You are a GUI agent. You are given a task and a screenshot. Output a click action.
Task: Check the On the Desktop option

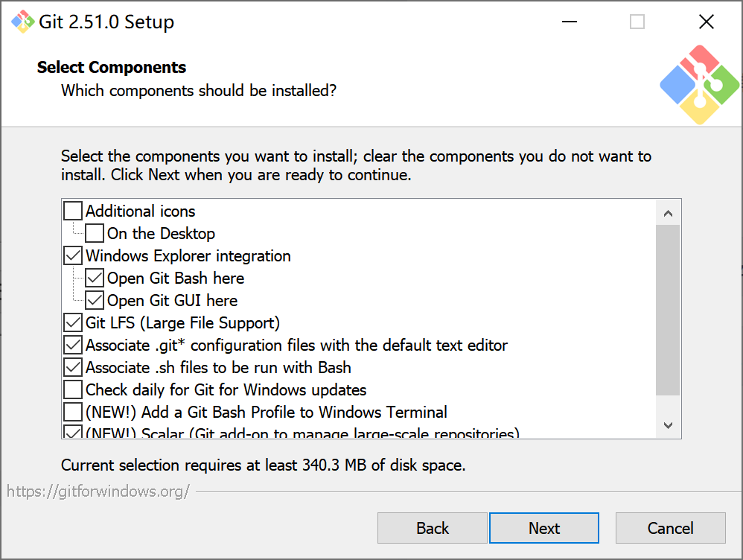[x=95, y=233]
